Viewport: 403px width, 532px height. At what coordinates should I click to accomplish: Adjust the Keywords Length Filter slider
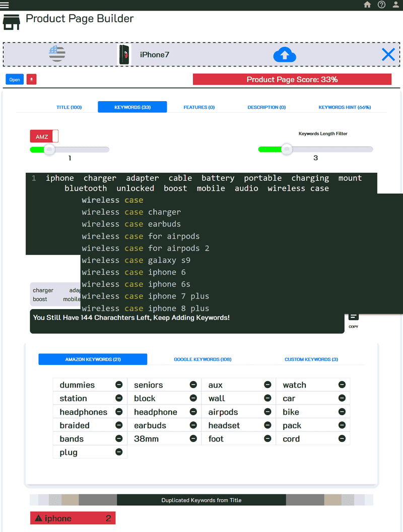[x=286, y=149]
